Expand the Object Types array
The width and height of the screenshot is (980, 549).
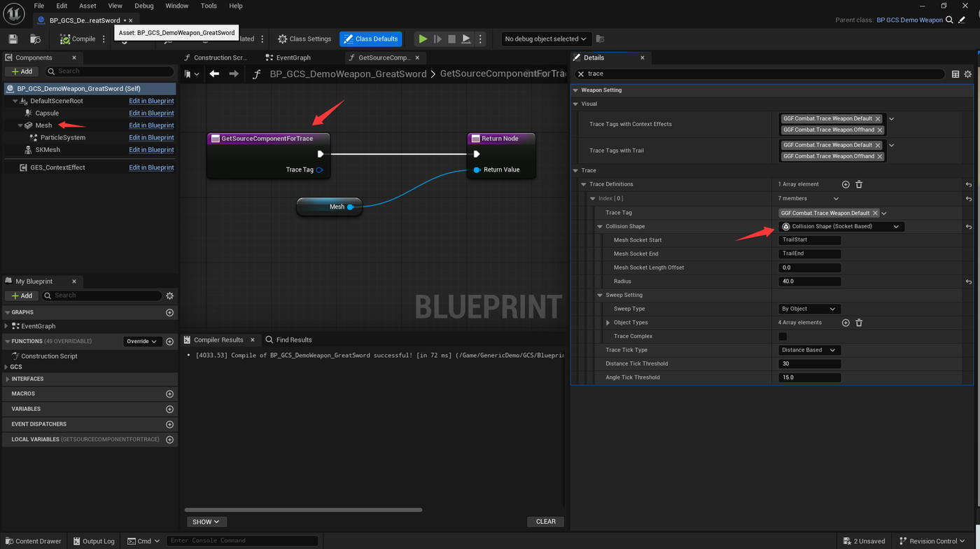pyautogui.click(x=608, y=323)
